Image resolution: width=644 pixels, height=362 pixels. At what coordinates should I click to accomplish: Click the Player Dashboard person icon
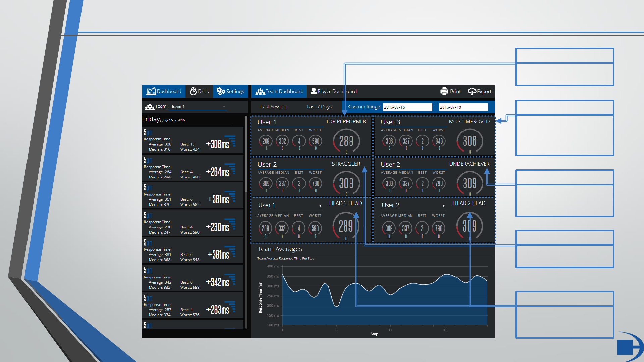coord(314,91)
